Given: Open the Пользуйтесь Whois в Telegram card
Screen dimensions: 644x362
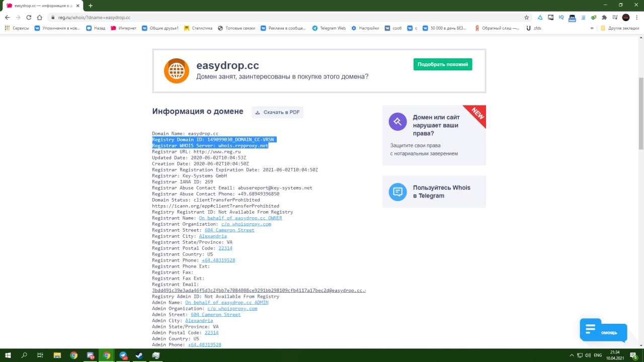Looking at the screenshot, I should (x=434, y=192).
